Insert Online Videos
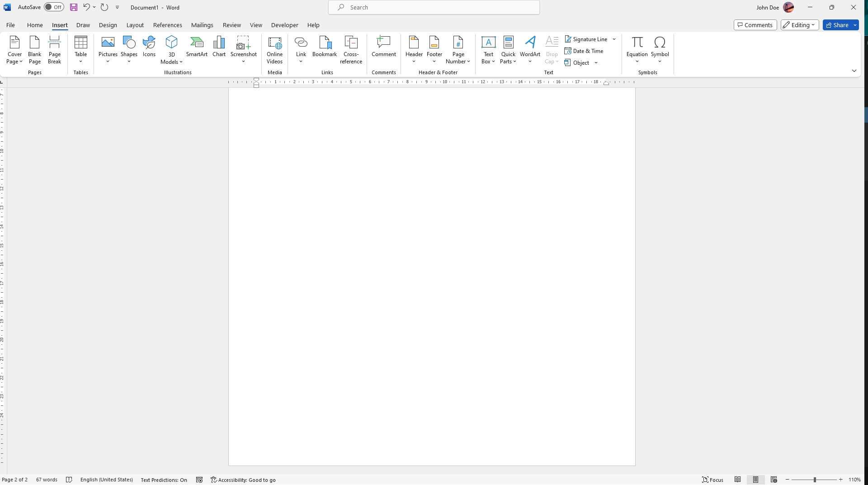This screenshot has height=485, width=868. (x=274, y=49)
